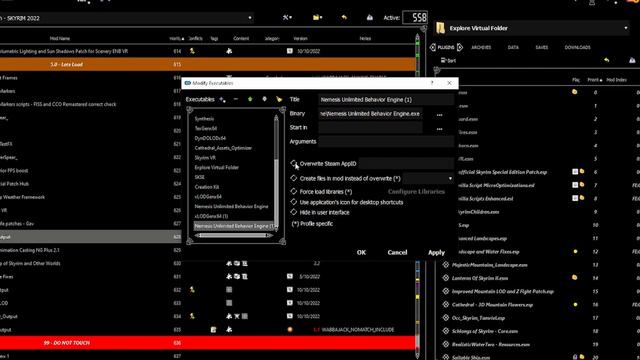Toggle RealisticWaterTwo - Resources.esm checkbox
The height and width of the screenshot is (360, 640).
(446, 344)
